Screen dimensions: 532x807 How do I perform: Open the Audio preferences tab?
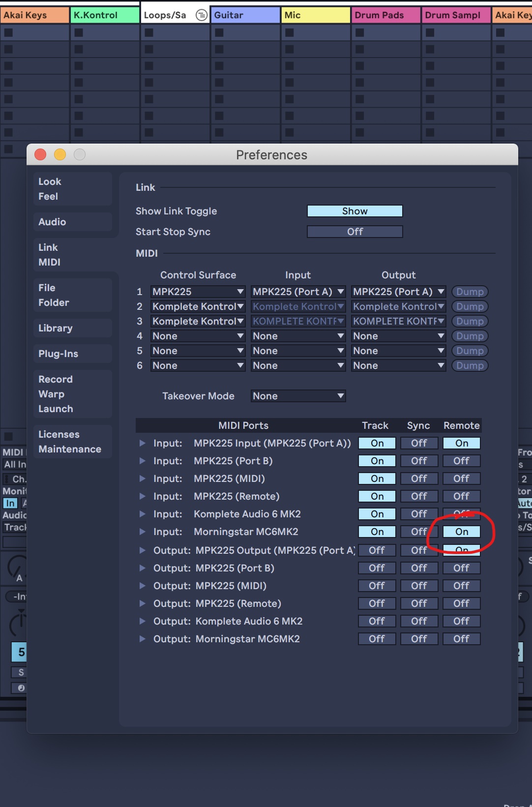point(73,222)
